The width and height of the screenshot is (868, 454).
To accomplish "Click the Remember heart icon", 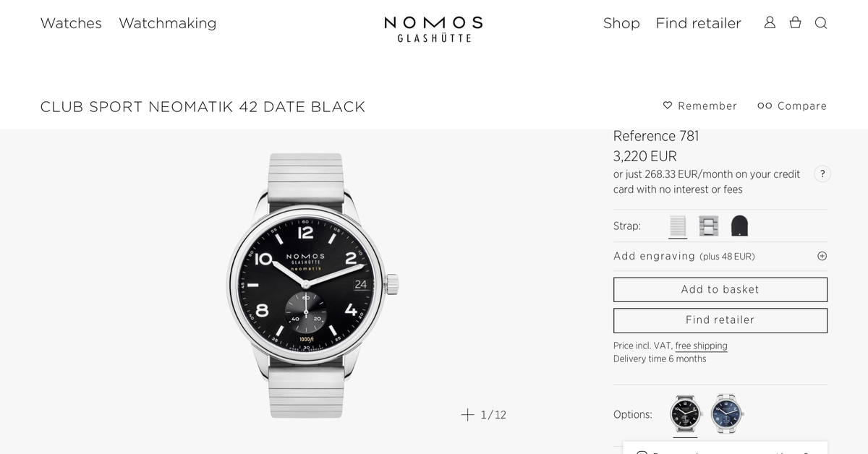I will tap(668, 106).
